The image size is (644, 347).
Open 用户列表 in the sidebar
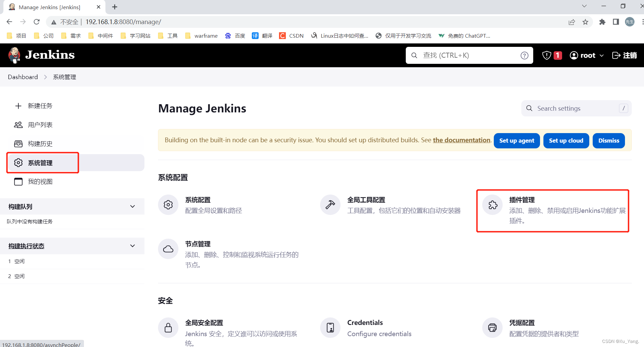click(x=34, y=125)
